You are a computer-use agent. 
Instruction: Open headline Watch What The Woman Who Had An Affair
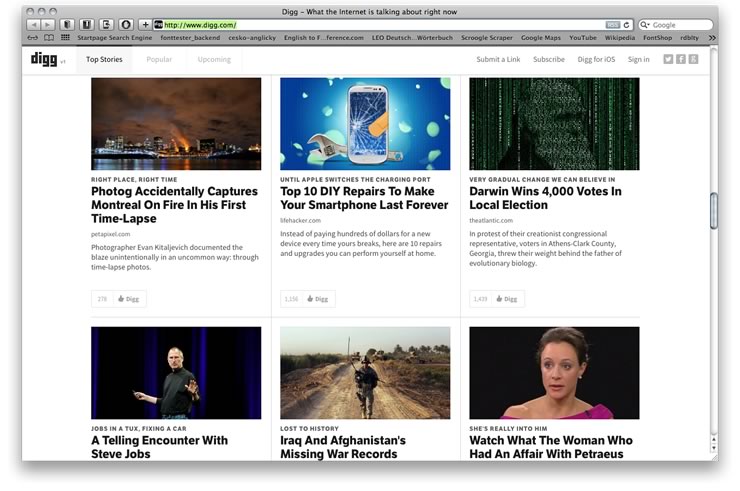coord(551,447)
